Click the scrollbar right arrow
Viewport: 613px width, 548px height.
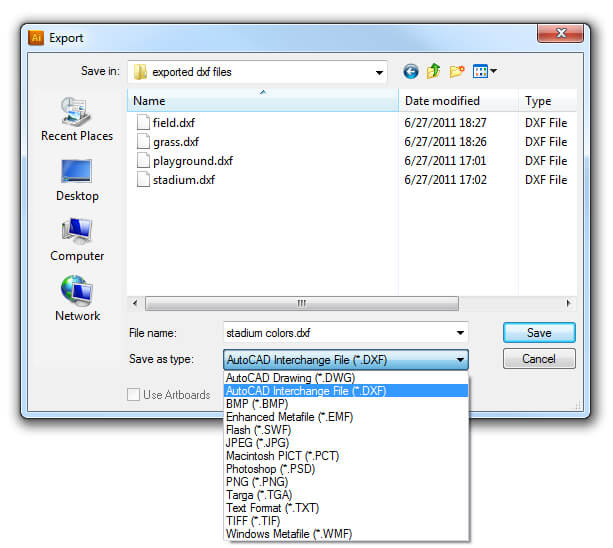click(x=568, y=303)
